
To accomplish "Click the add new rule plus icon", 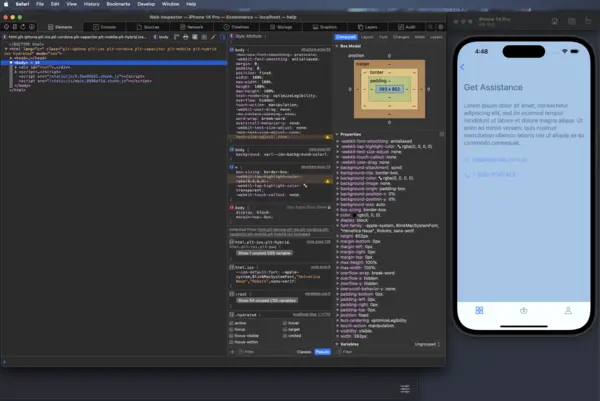I will (x=233, y=351).
